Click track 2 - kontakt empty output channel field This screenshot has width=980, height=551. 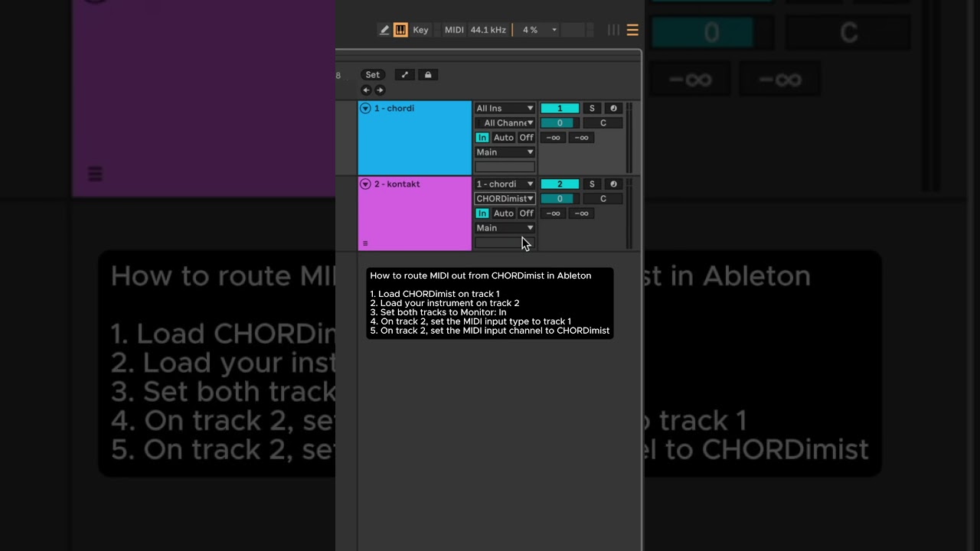coord(505,243)
